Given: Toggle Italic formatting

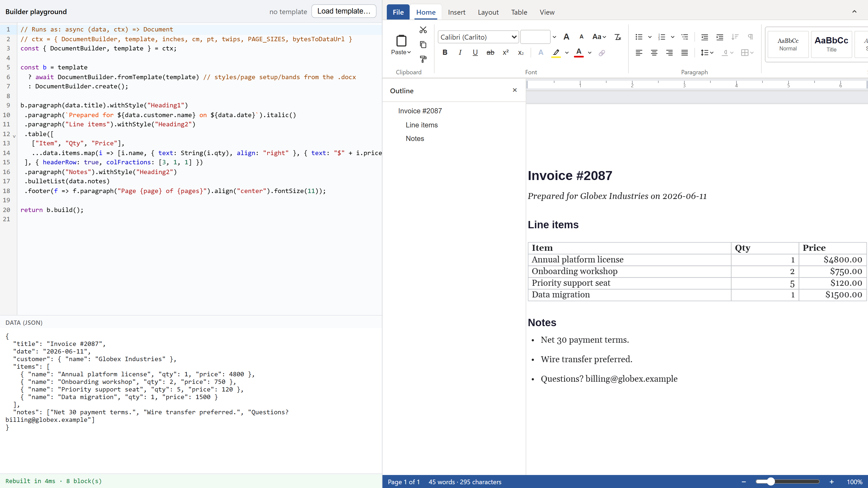Looking at the screenshot, I should (460, 53).
